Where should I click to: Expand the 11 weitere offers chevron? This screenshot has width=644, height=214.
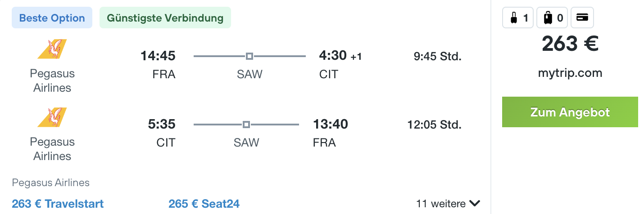pyautogui.click(x=474, y=204)
